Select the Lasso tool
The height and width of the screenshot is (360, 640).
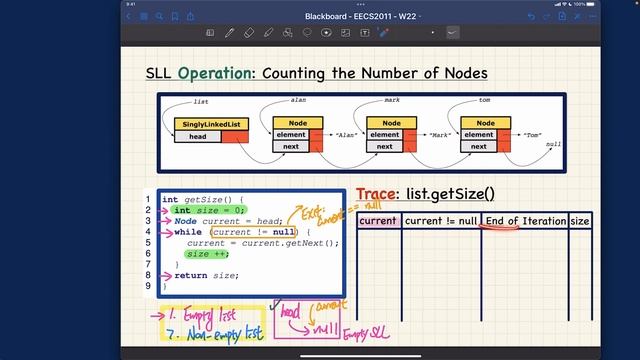click(307, 33)
